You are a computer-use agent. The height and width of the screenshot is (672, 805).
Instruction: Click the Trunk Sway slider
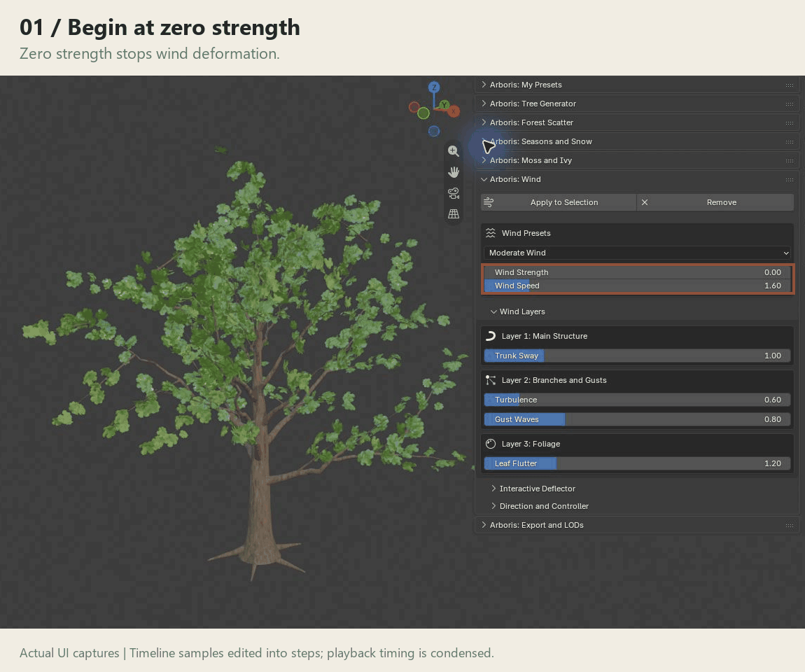(x=637, y=356)
